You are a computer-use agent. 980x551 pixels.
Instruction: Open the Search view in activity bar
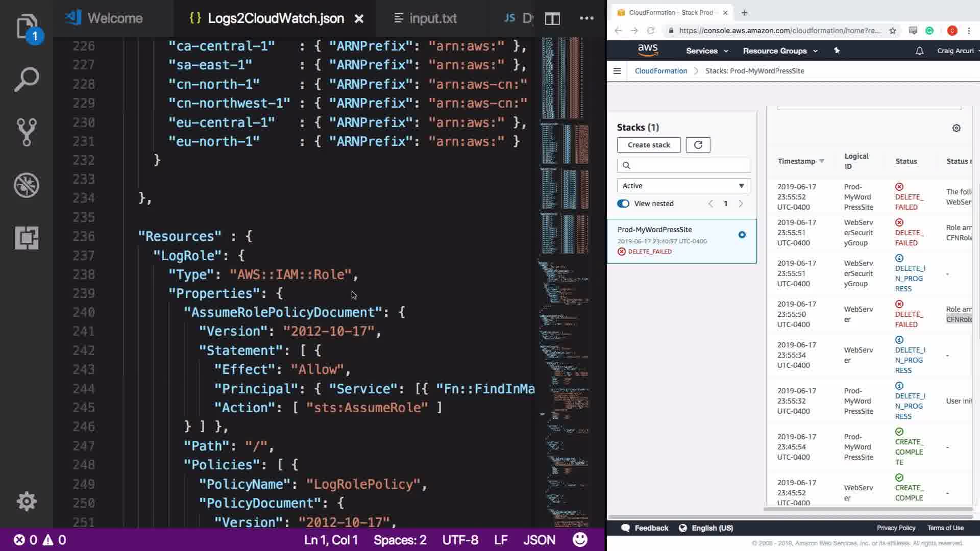pos(27,80)
